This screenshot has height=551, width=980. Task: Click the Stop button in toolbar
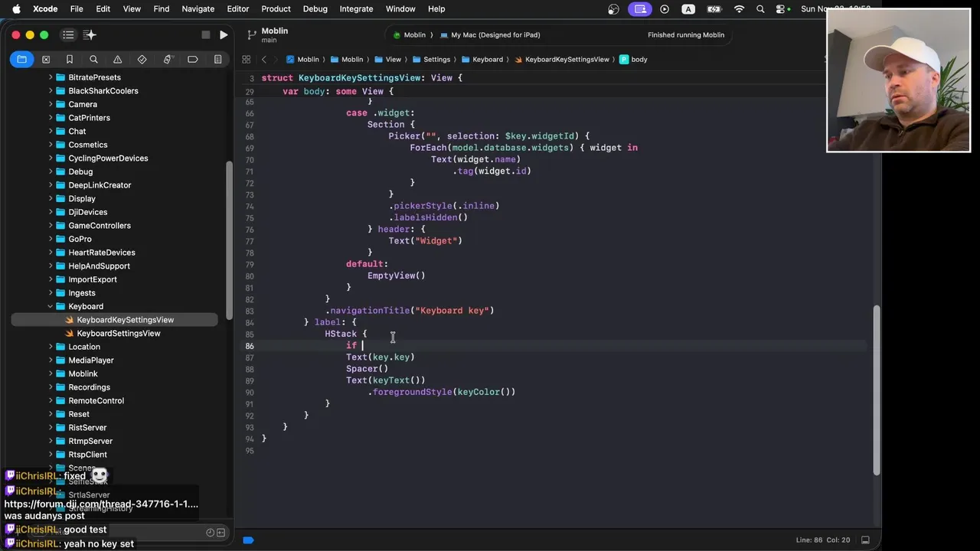click(x=205, y=34)
